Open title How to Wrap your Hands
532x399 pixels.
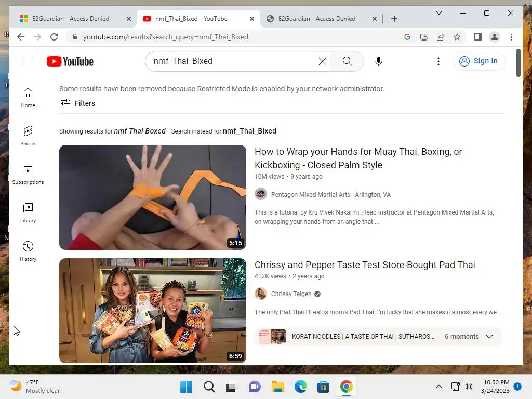pyautogui.click(x=358, y=158)
